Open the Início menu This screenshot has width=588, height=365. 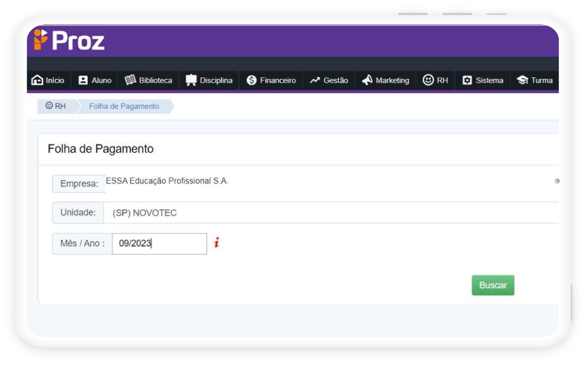48,80
